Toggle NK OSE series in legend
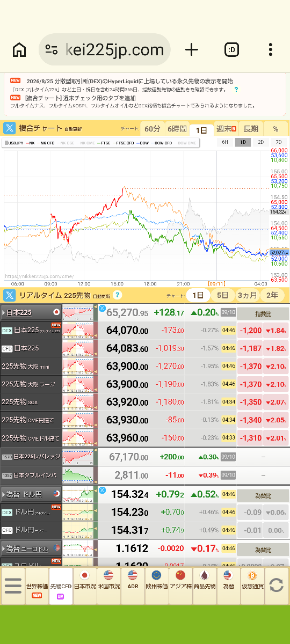 click(66, 143)
